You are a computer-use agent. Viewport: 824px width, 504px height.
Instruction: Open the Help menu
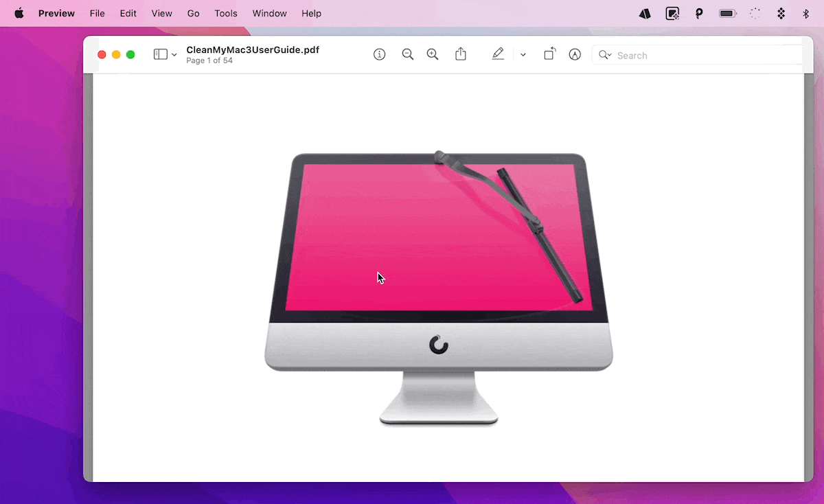click(x=312, y=13)
